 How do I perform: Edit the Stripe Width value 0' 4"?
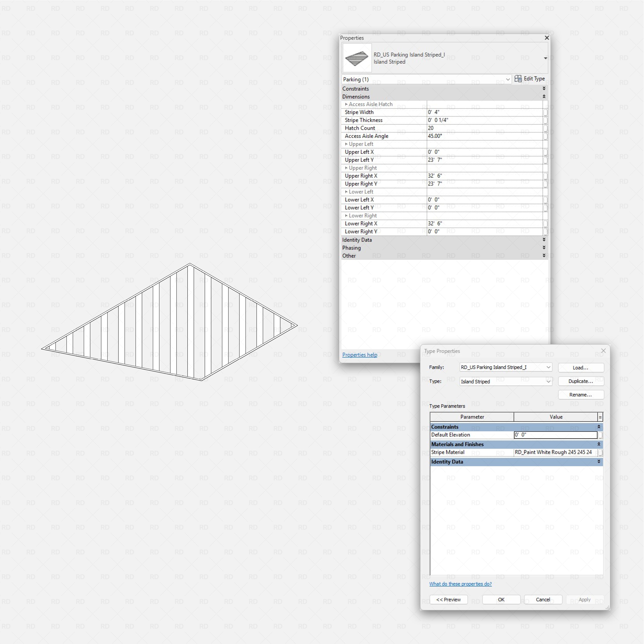point(485,112)
